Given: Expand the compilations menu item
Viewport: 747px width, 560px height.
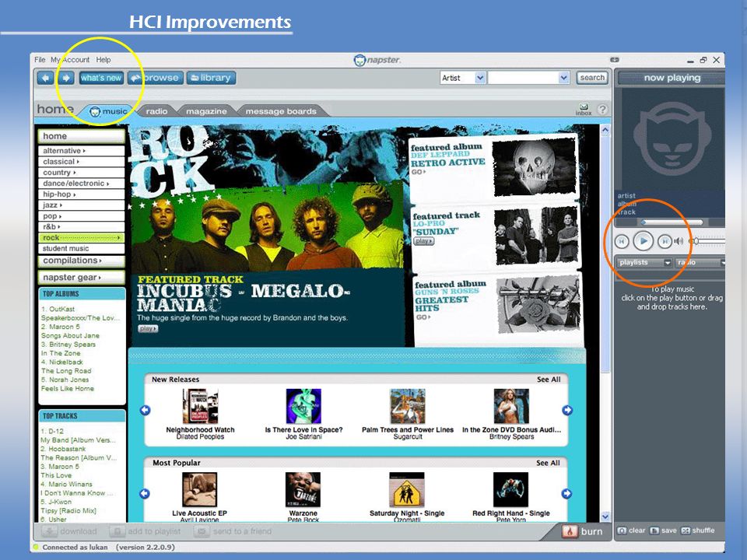Looking at the screenshot, I should pos(81,261).
